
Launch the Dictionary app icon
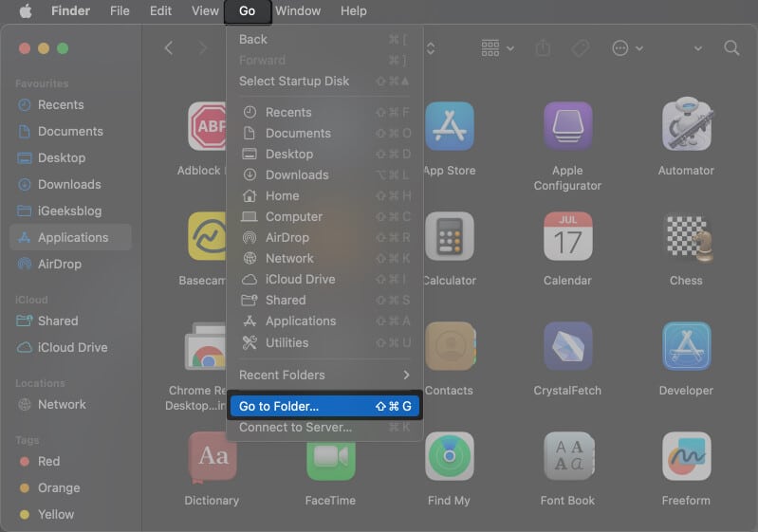[x=213, y=457]
